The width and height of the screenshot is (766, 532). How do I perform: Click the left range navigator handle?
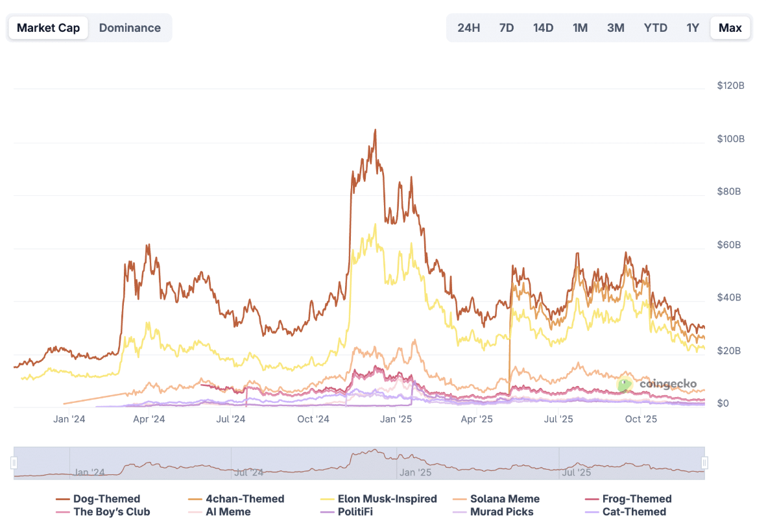pos(14,463)
